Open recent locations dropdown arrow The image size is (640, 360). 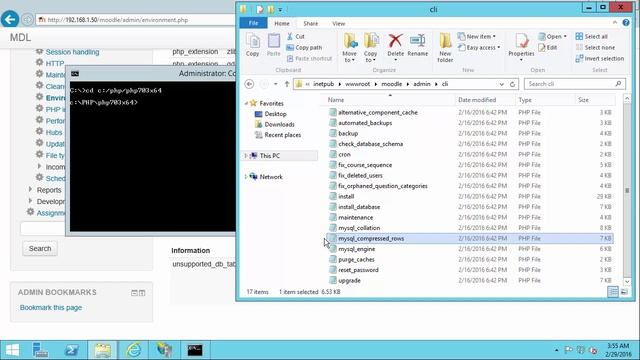click(276, 84)
